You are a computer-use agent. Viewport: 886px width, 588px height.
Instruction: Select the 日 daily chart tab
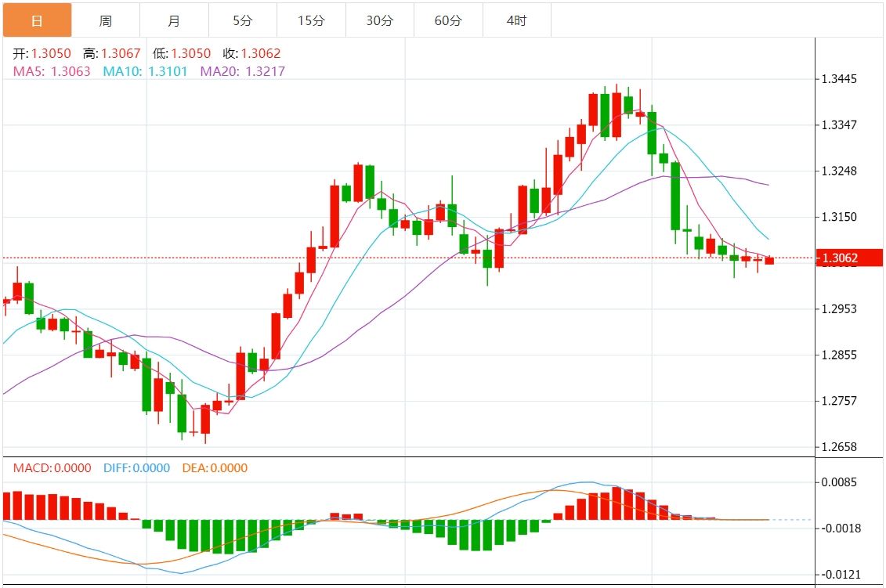(x=37, y=20)
